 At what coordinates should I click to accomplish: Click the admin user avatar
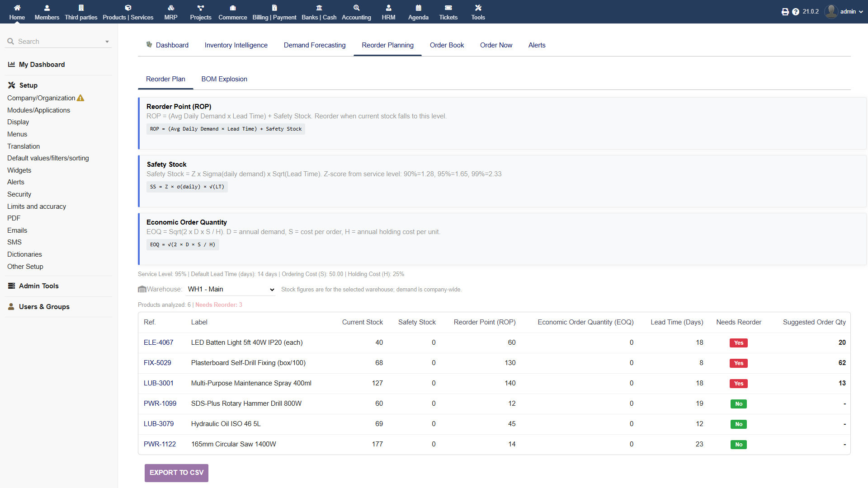click(x=831, y=12)
